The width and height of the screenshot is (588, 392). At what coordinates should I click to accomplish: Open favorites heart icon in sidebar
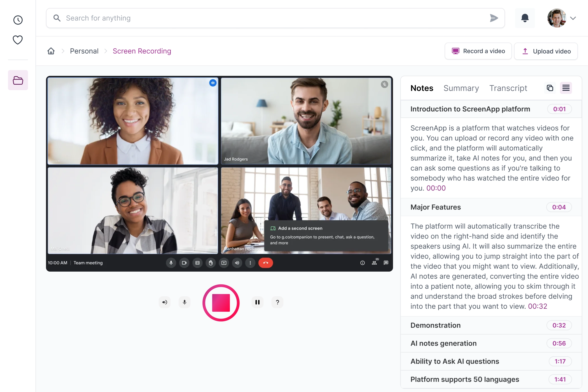18,40
